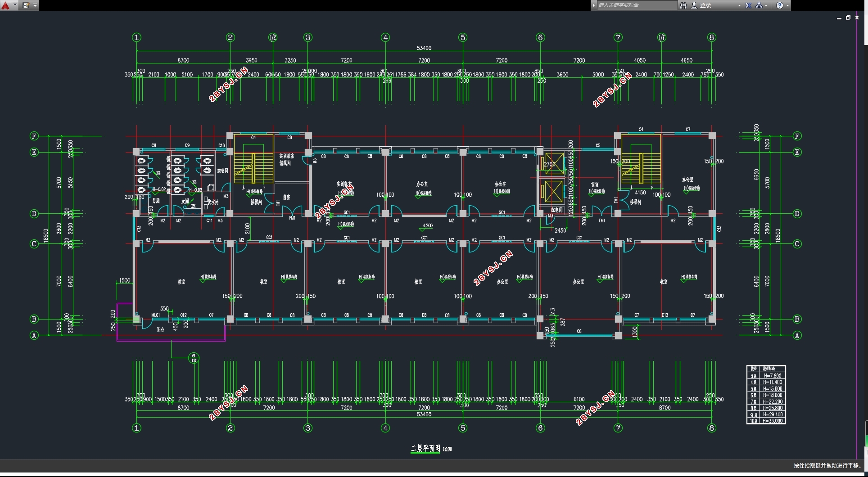The image size is (868, 477).
Task: Minimize the drawing window
Action: click(839, 18)
